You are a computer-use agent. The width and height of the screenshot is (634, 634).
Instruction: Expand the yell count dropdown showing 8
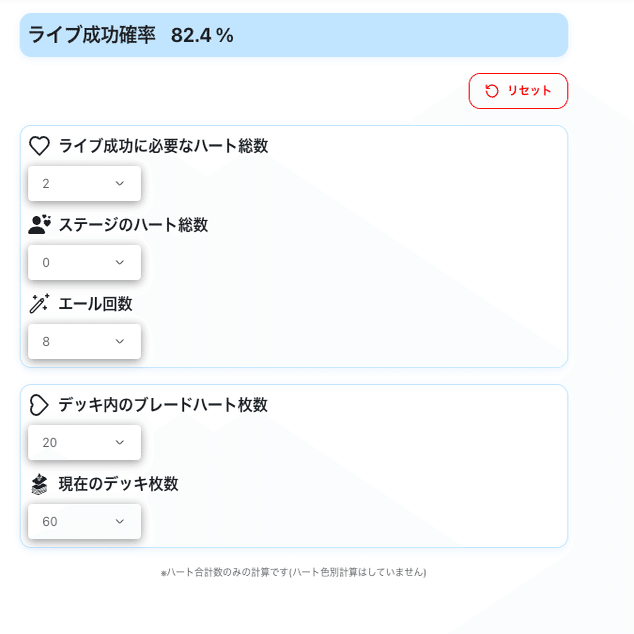(x=84, y=342)
